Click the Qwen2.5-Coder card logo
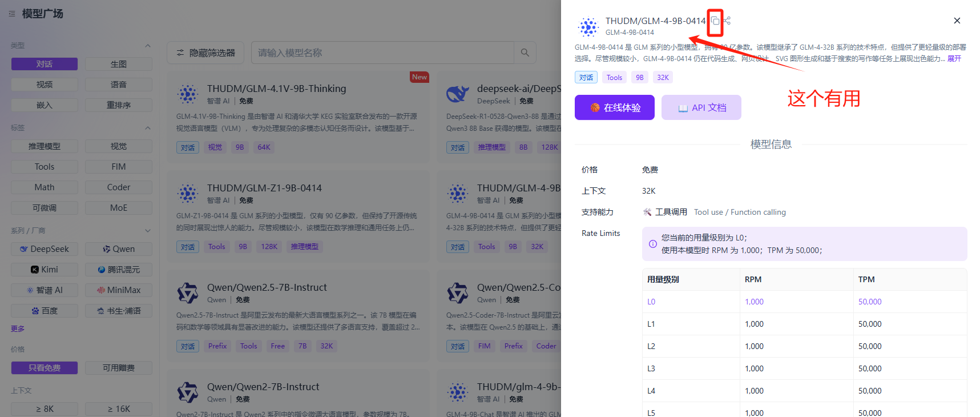980x417 pixels. [457, 293]
